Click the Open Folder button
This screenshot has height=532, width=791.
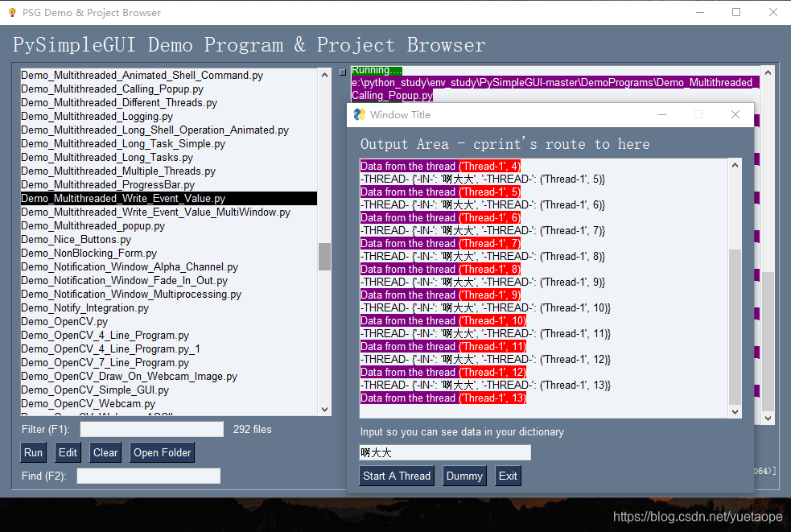[x=162, y=453]
